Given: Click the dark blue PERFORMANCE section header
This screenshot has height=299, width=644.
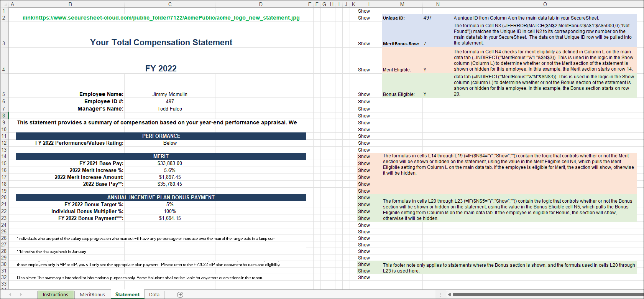Looking at the screenshot, I should tap(161, 136).
